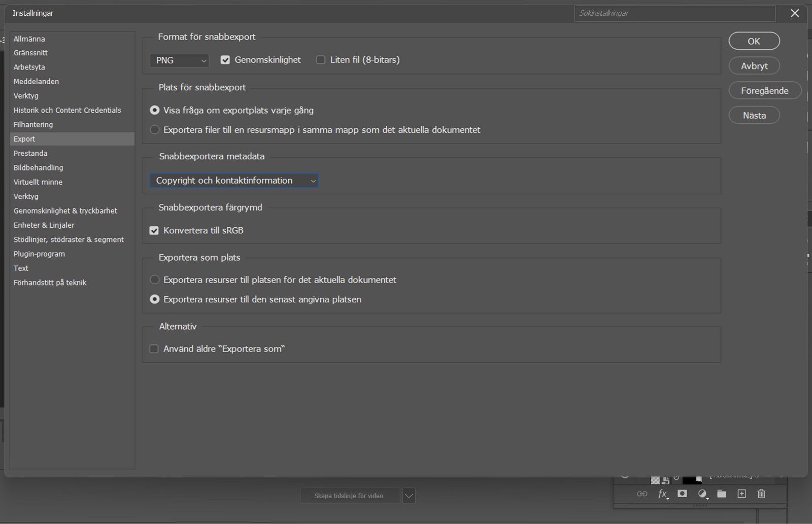Create a new layer group folder
The width and height of the screenshot is (812, 524).
coord(722,494)
